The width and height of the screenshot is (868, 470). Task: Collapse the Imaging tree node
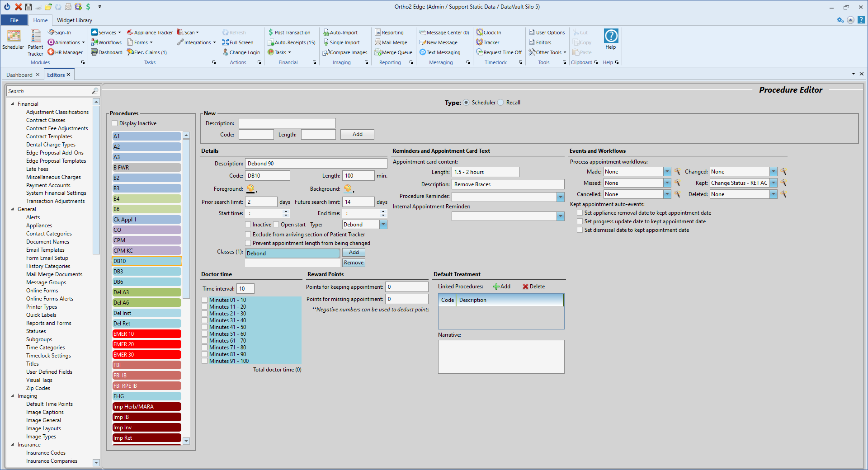(x=13, y=396)
